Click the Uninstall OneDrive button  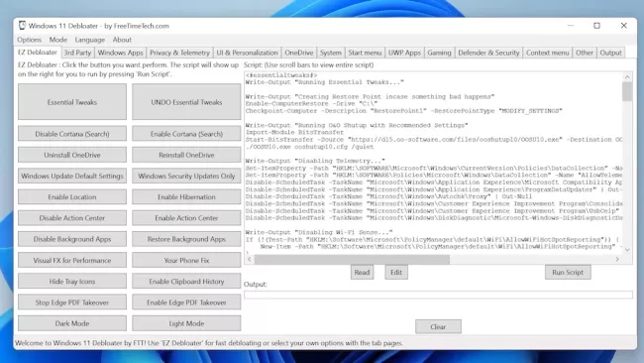(72, 155)
